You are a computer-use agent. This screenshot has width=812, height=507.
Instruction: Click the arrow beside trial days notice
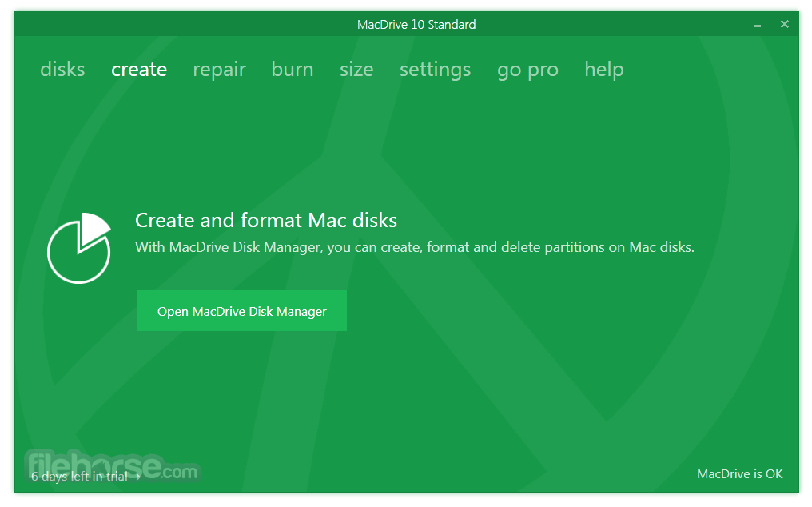point(138,477)
